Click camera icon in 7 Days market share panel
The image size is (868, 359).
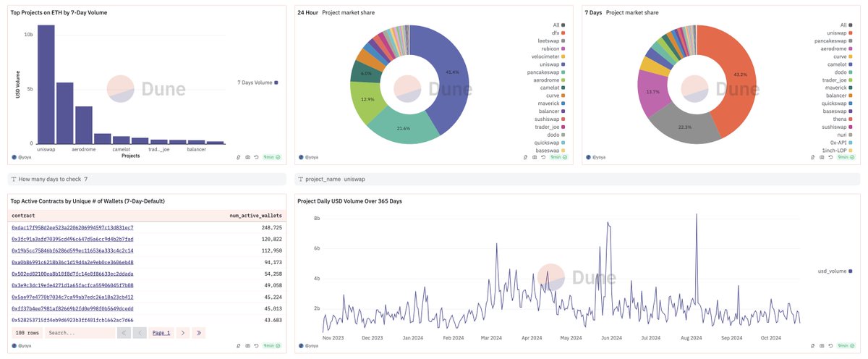click(x=822, y=157)
